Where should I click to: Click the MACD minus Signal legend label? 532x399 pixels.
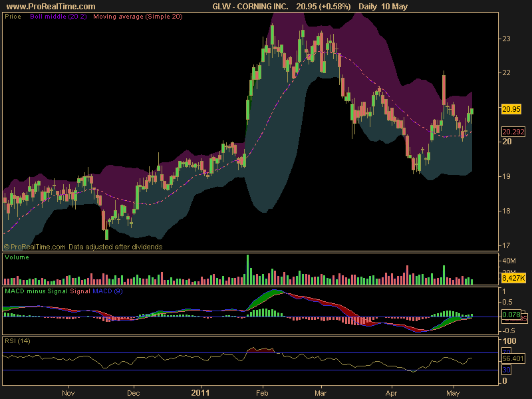pos(37,291)
